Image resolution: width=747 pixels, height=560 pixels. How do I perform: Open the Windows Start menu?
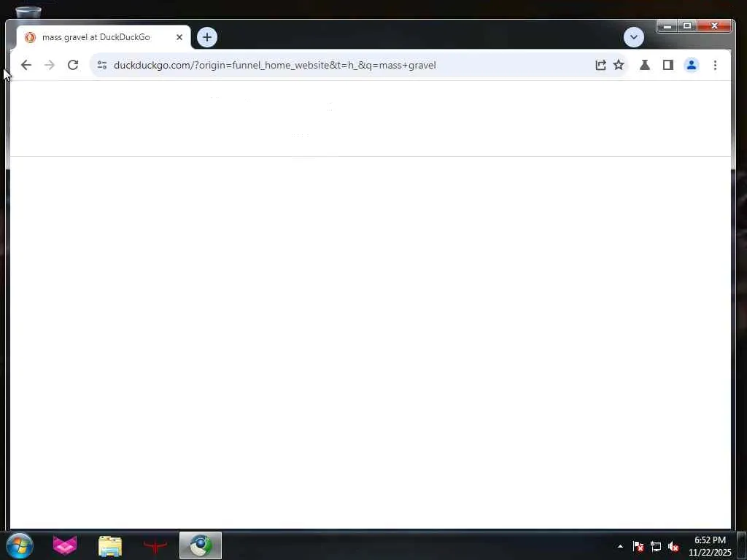[x=20, y=545]
